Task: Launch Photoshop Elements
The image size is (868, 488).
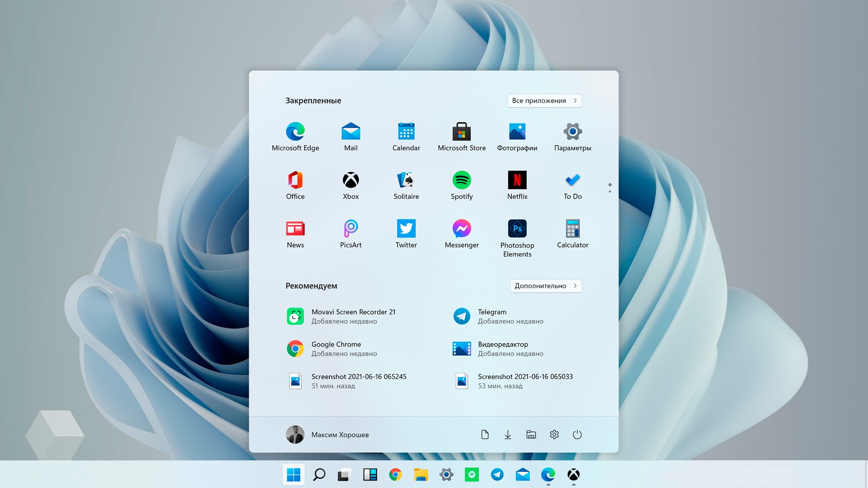Action: tap(517, 239)
